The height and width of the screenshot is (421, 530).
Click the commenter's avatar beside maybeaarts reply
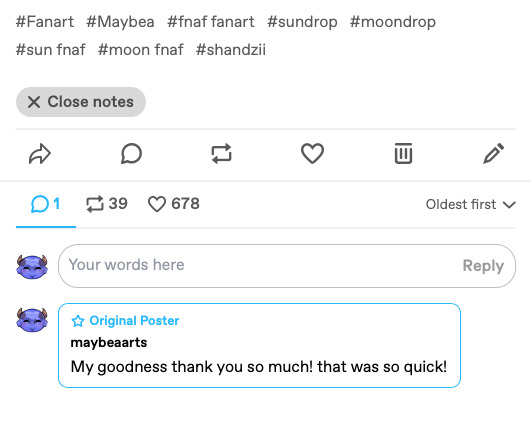[32, 320]
